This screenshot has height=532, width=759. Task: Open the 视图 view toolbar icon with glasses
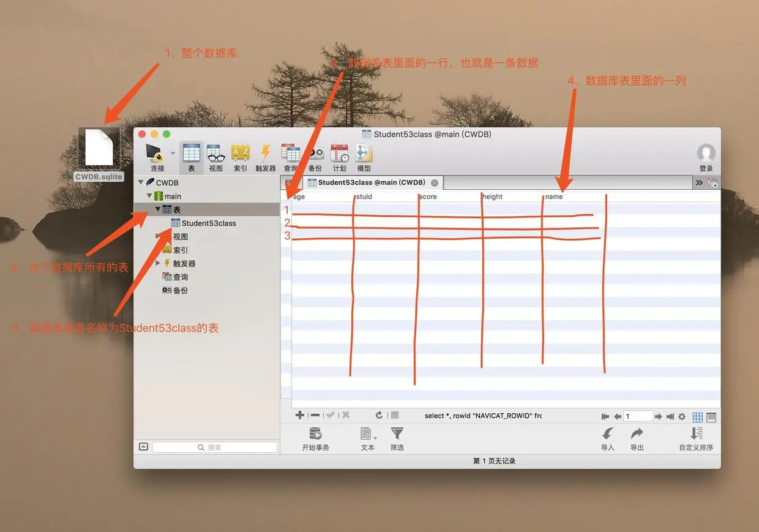click(x=215, y=153)
